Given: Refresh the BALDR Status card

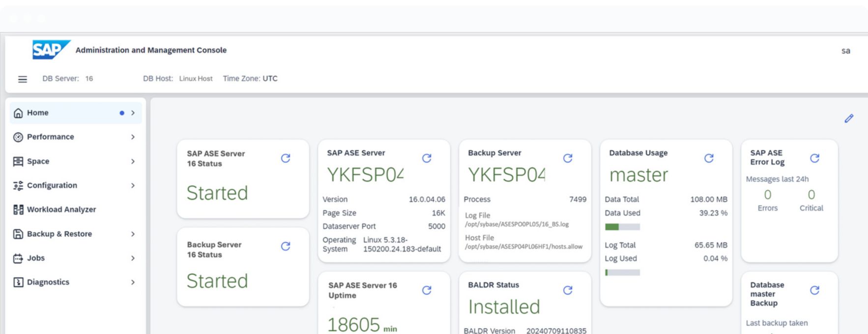Looking at the screenshot, I should [x=568, y=290].
